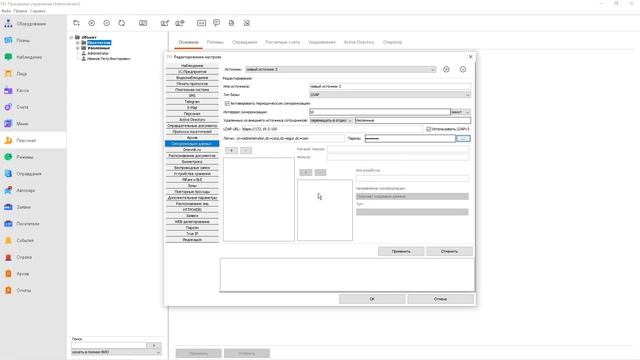Image resolution: width=640 pixels, height=360 pixels.
Task: Click into the LDAP URL field
Action: (x=332, y=129)
